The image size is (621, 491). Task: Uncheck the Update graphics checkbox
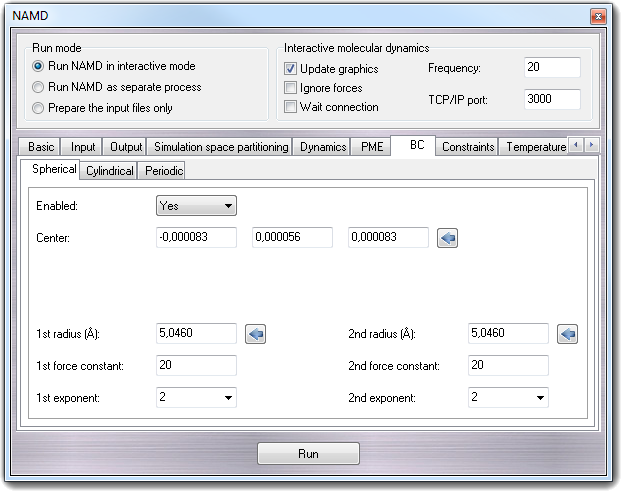[290, 69]
